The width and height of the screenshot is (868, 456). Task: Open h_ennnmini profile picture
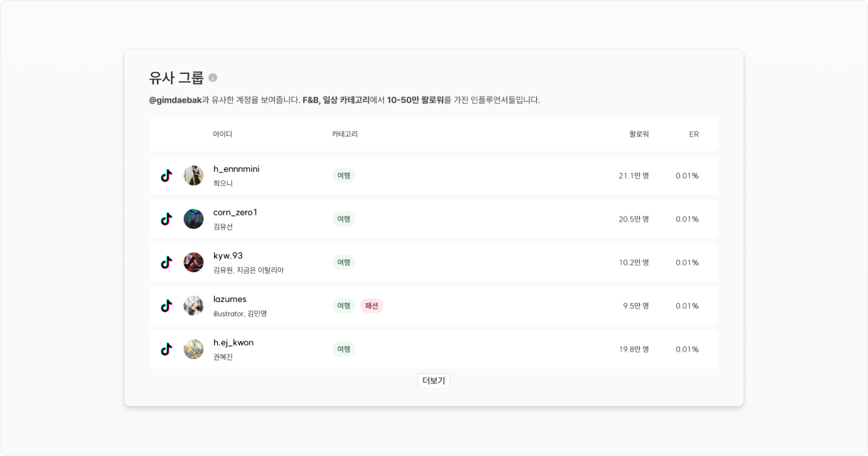[x=193, y=176]
